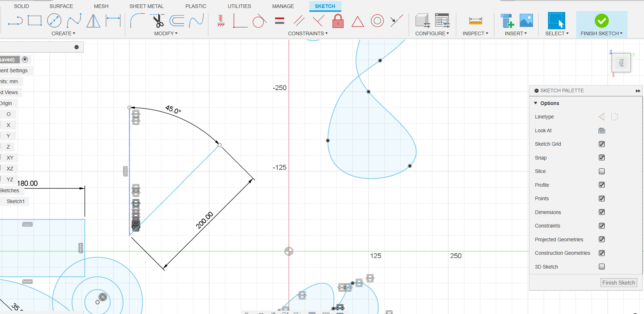
Task: Toggle the Points checkbox
Action: tap(602, 198)
